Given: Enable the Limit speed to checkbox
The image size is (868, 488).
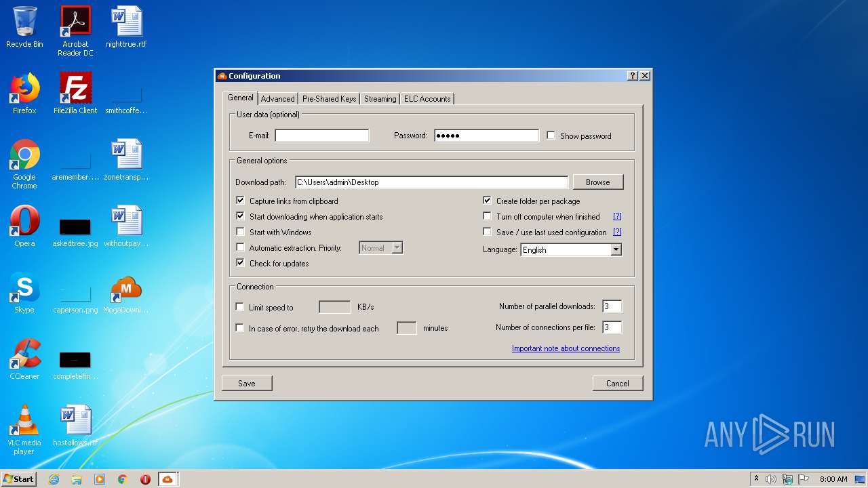Looking at the screenshot, I should coord(240,307).
